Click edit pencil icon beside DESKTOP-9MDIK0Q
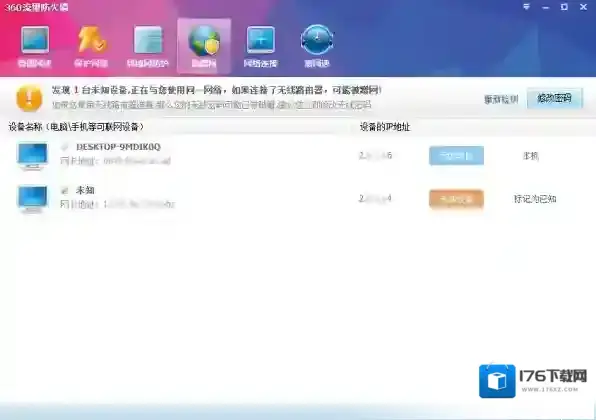This screenshot has height=420, width=596. (65, 147)
